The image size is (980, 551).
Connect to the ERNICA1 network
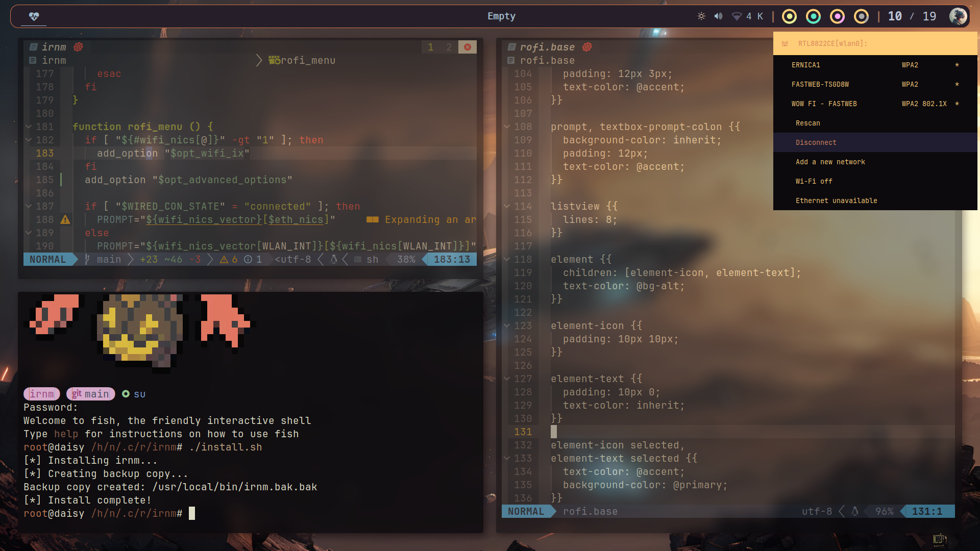(x=806, y=65)
